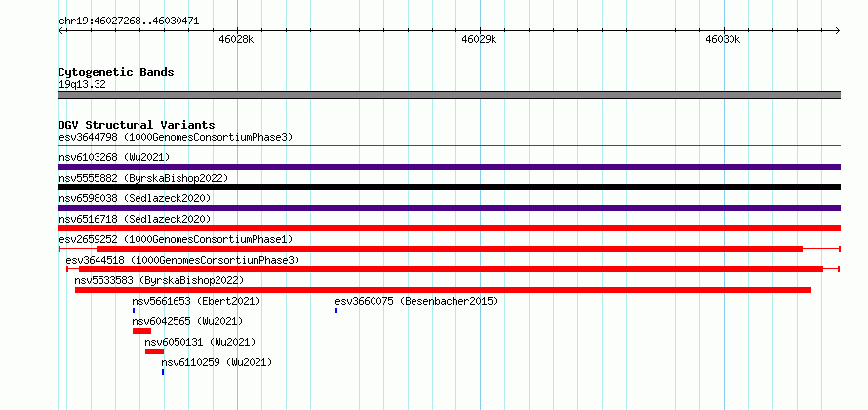Click the 46028k ruler tick label
The width and height of the screenshot is (868, 410).
(x=236, y=39)
